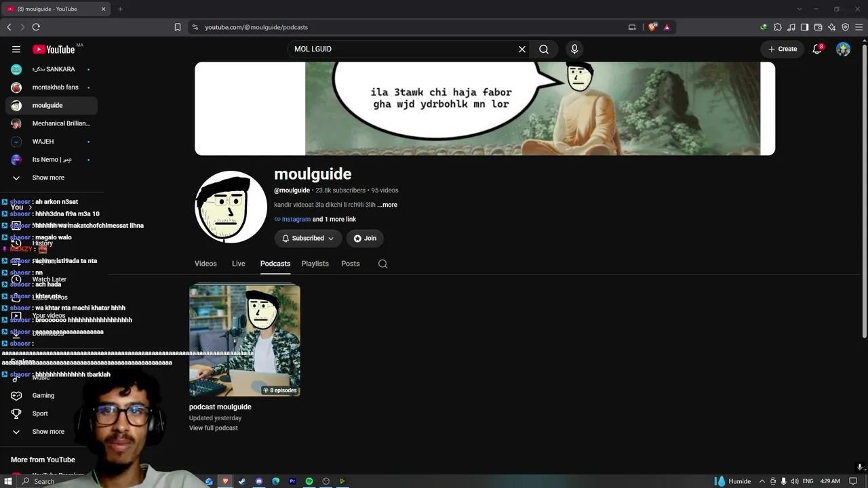Viewport: 868px width, 488px height.
Task: Close the moulguide YouTube browser tab
Action: click(103, 9)
